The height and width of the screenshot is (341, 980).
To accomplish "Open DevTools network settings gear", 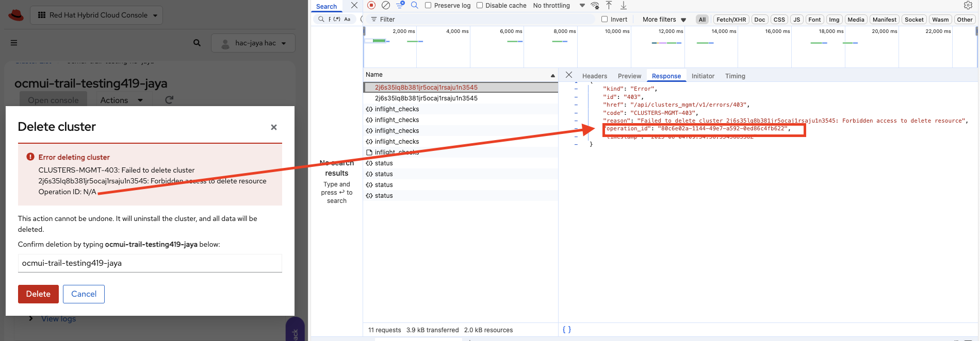I will pos(968,5).
